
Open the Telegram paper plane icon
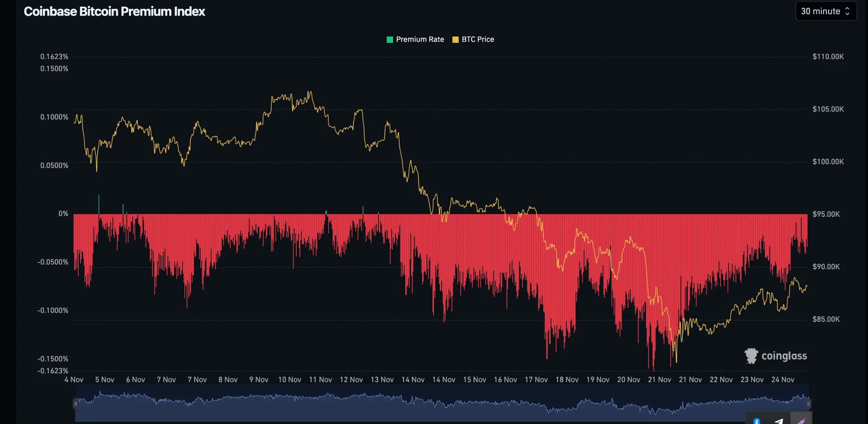pos(779,421)
